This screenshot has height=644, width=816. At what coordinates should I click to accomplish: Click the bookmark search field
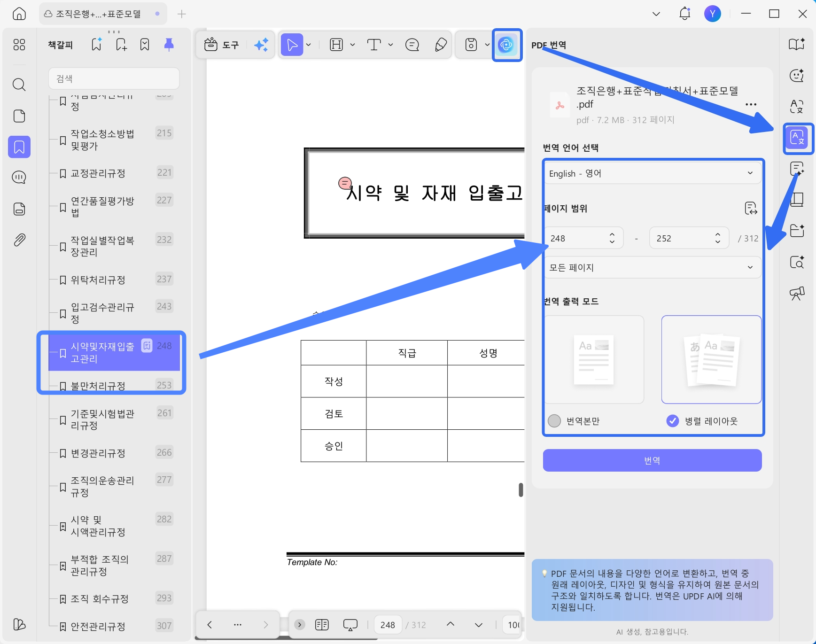pyautogui.click(x=114, y=78)
